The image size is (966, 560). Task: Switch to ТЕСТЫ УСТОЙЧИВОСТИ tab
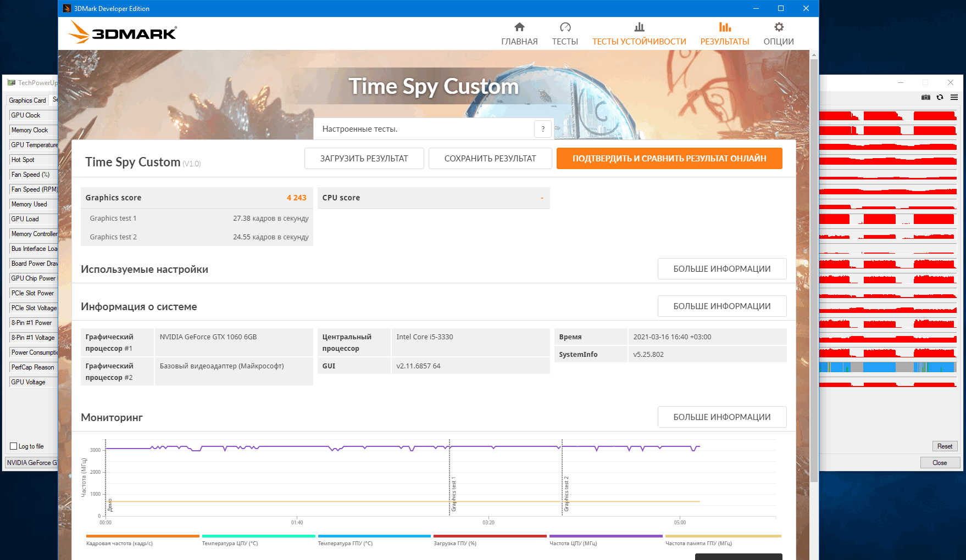(x=639, y=34)
